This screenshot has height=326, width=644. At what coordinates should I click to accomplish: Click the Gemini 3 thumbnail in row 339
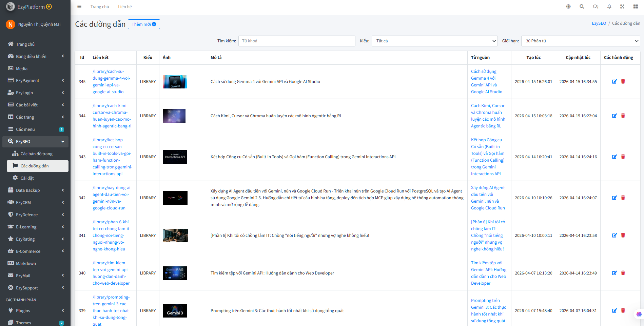[175, 310]
